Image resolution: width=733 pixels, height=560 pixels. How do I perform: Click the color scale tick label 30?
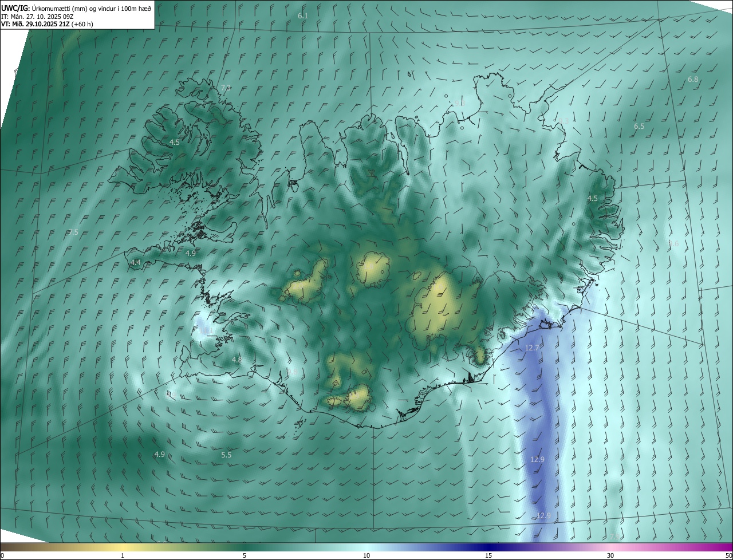click(610, 555)
